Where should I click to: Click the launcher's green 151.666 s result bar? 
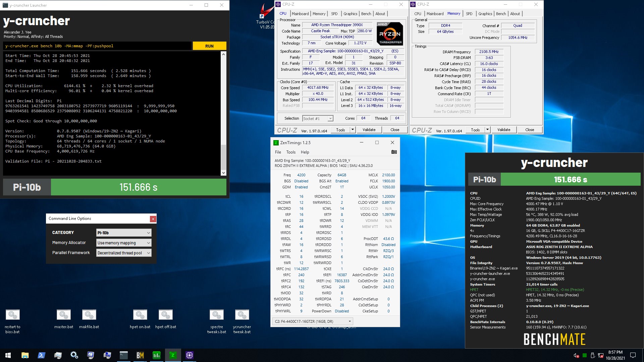click(139, 187)
